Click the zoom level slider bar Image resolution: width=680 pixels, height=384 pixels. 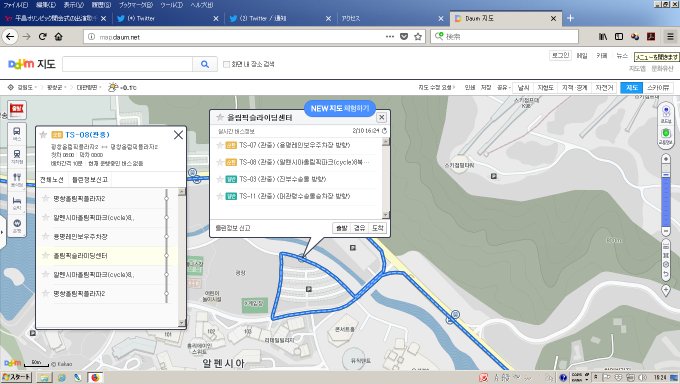(x=666, y=195)
